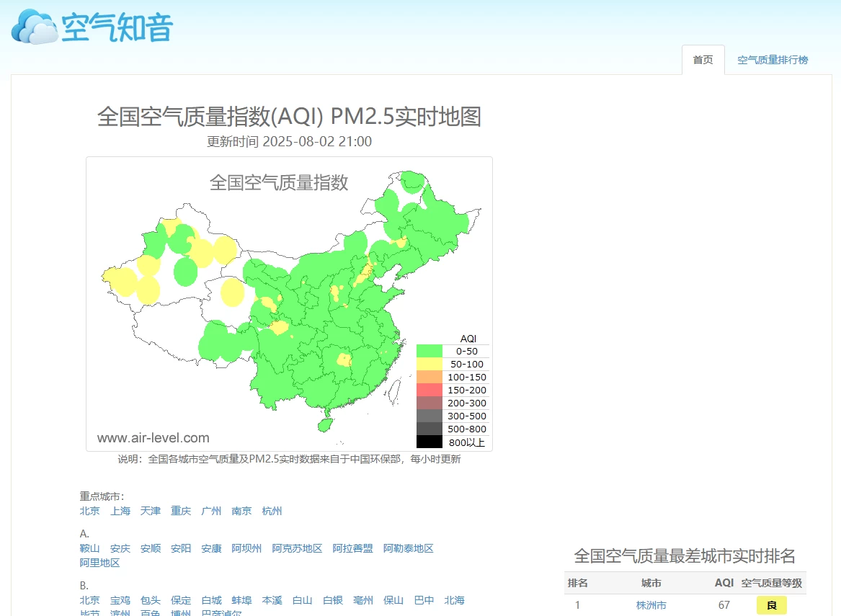The height and width of the screenshot is (616, 841).
Task: Open the 阿克苏地区 link
Action: click(297, 549)
